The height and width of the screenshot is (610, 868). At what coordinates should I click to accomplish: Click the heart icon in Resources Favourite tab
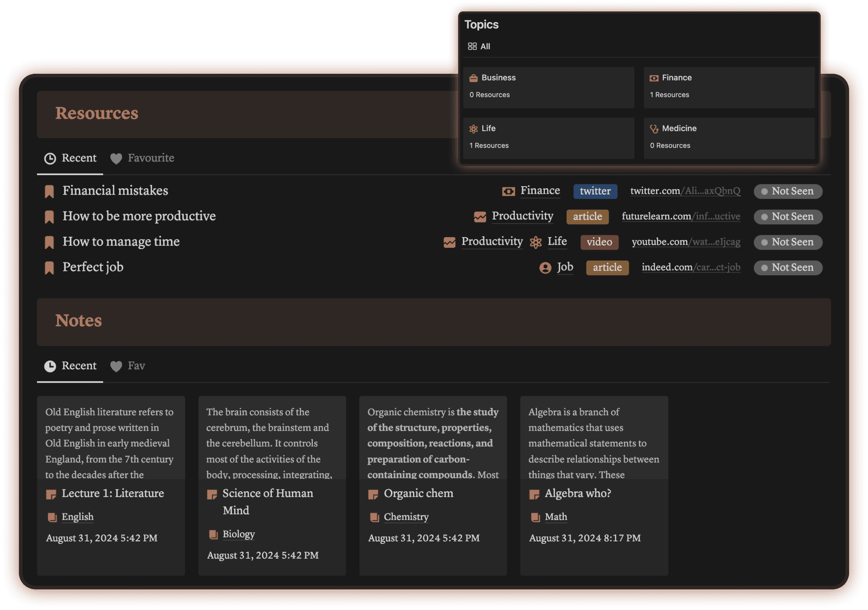[x=116, y=159]
